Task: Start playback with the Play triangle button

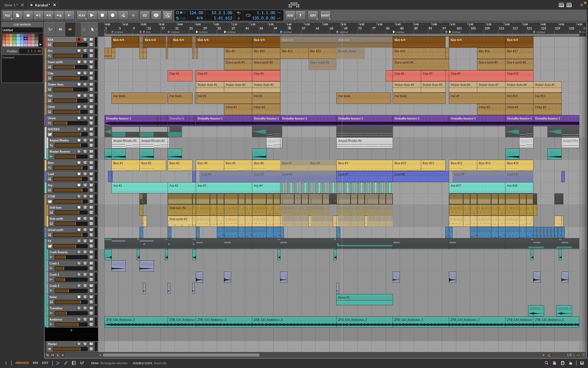Action: 92,15
